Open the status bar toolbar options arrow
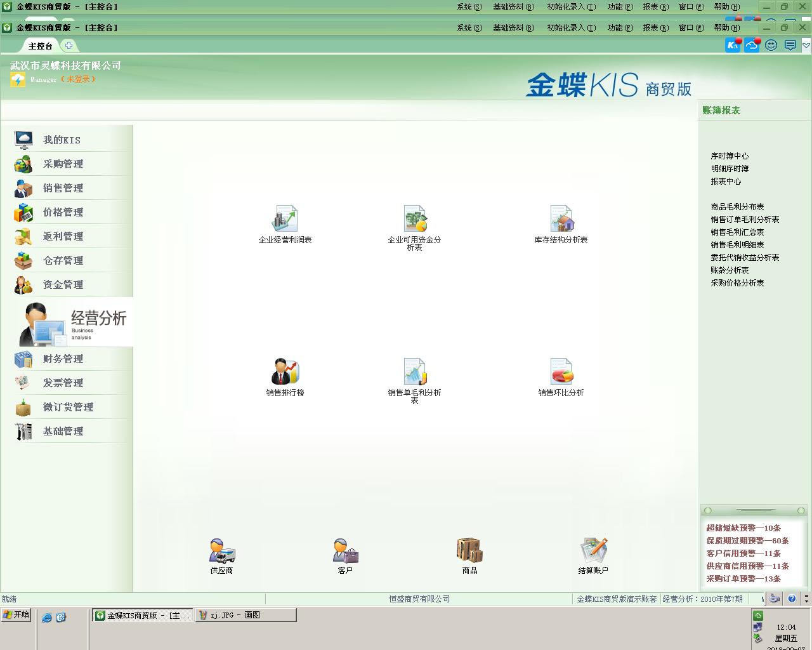The width and height of the screenshot is (812, 650). [806, 599]
